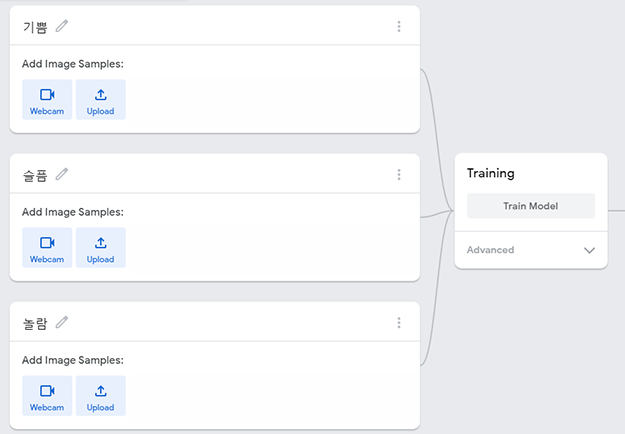Select the 놀람 class name text
625x434 pixels.
[35, 323]
